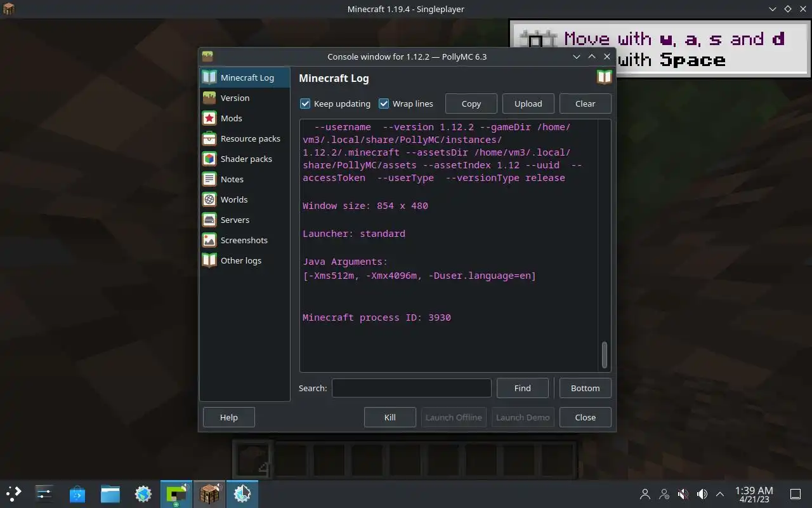The height and width of the screenshot is (508, 812).
Task: Upload the log
Action: point(528,104)
